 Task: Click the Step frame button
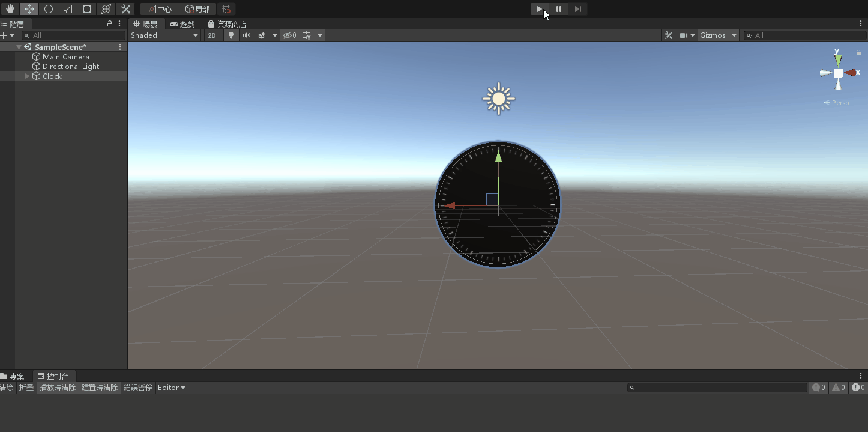pyautogui.click(x=577, y=9)
